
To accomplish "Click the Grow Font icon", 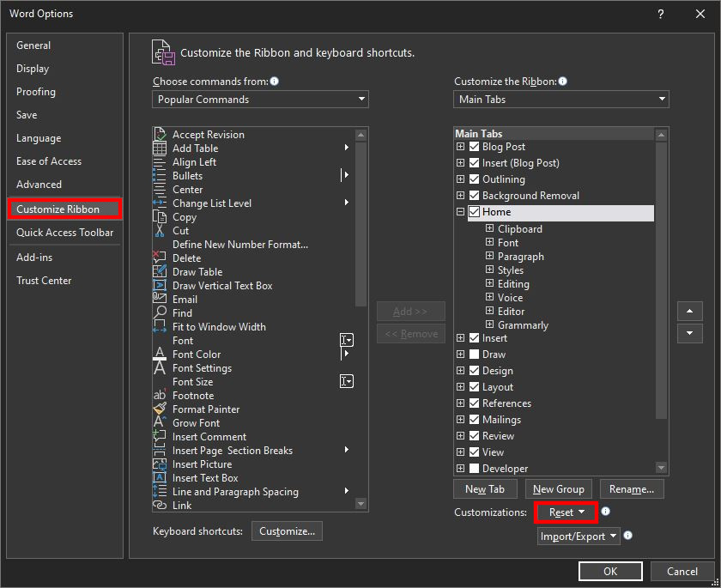I will click(x=160, y=422).
